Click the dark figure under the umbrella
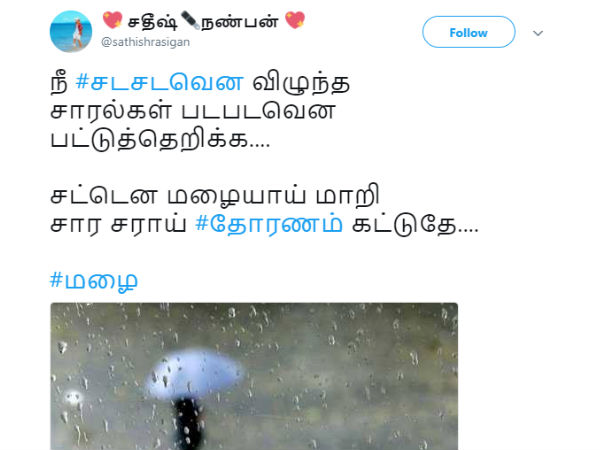 (x=188, y=424)
